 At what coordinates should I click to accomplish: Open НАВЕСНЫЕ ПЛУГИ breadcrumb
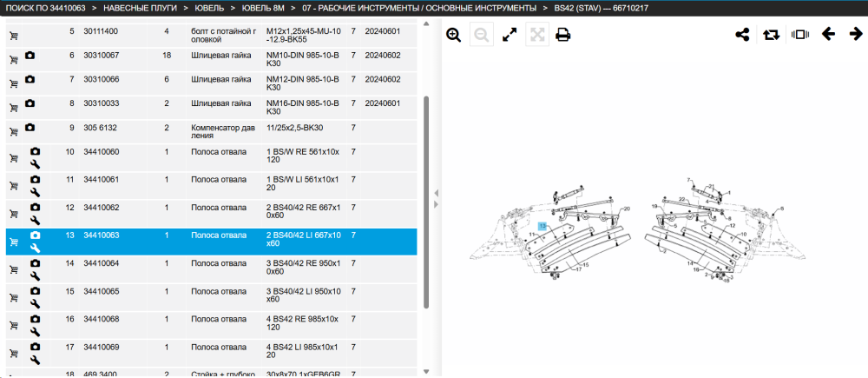[x=138, y=9]
